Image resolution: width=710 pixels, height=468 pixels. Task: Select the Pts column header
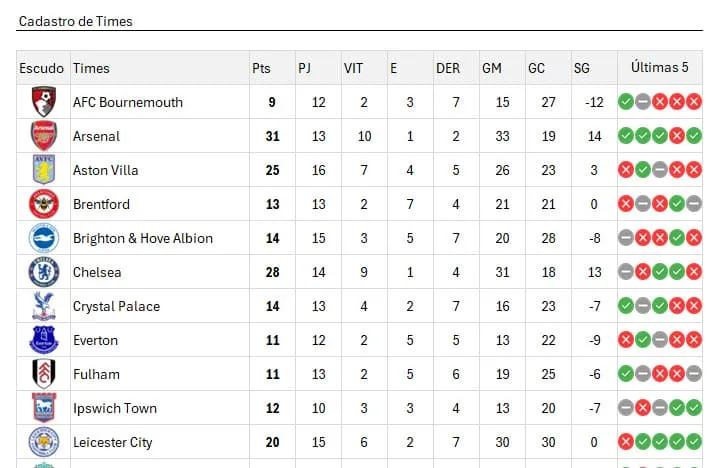(261, 68)
